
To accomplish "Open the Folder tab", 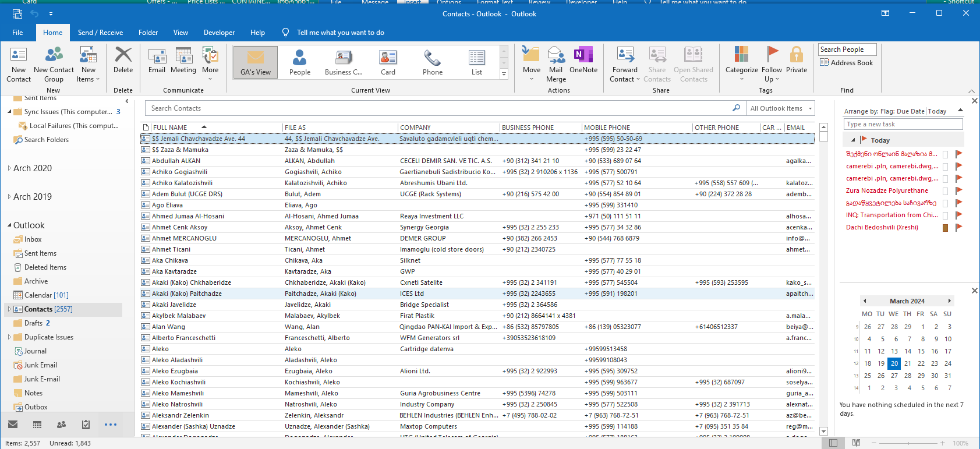I will coord(148,33).
